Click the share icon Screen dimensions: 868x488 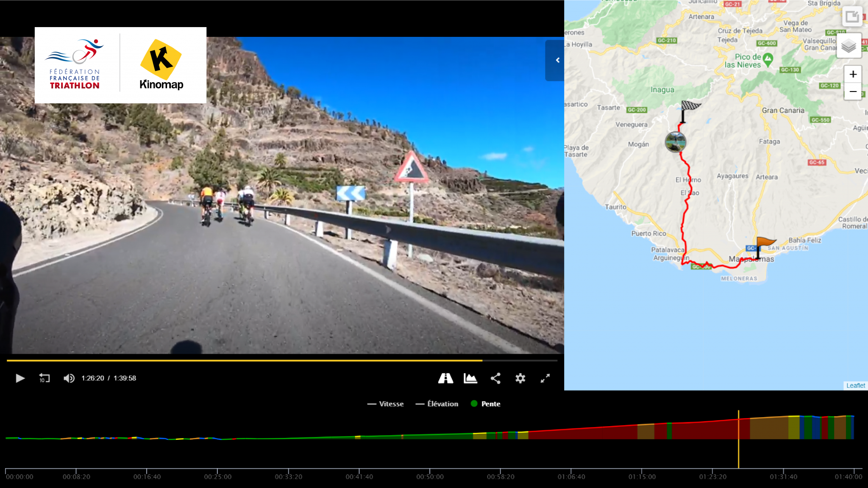pyautogui.click(x=495, y=378)
